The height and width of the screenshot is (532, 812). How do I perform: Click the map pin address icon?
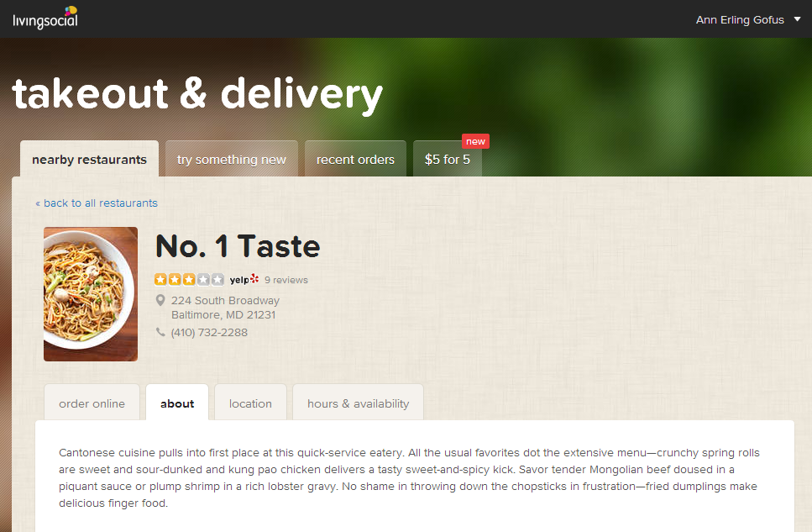point(160,300)
